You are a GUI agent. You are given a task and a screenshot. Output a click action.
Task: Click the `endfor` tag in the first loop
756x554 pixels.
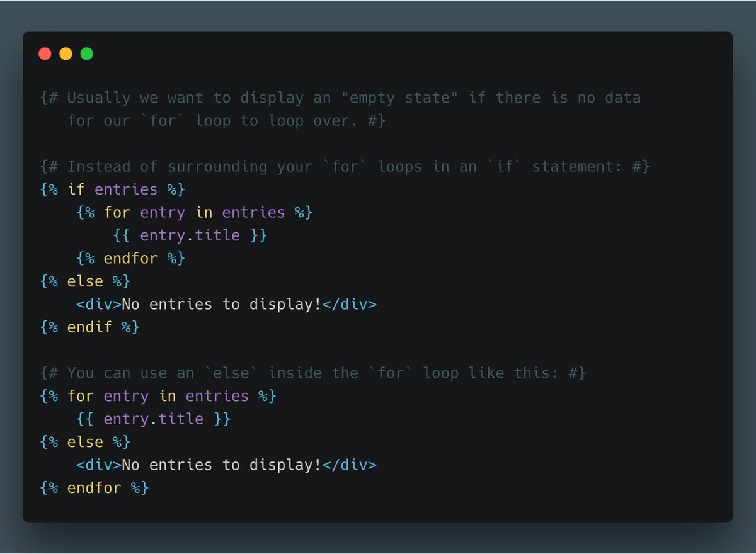130,258
